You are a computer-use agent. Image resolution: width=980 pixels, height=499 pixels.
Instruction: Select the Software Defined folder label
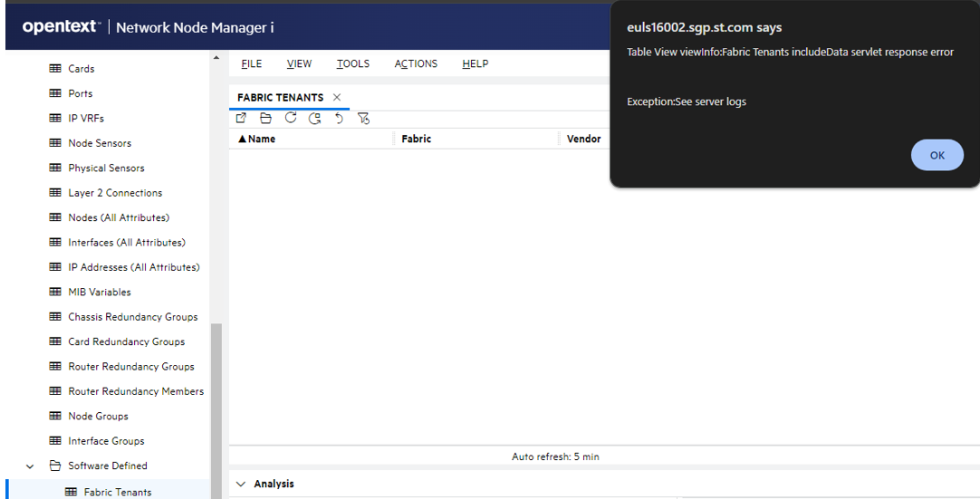coord(108,465)
